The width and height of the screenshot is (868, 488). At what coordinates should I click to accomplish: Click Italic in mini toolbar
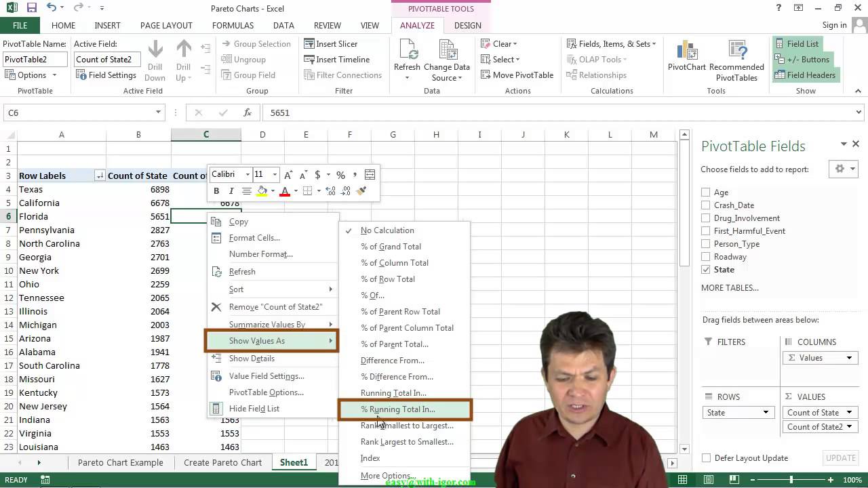click(231, 191)
